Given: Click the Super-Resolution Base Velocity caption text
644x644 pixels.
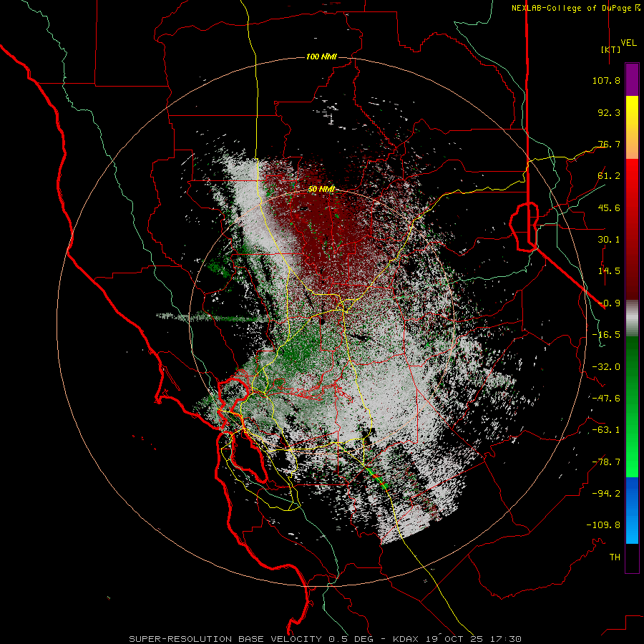Looking at the screenshot, I should tap(326, 639).
